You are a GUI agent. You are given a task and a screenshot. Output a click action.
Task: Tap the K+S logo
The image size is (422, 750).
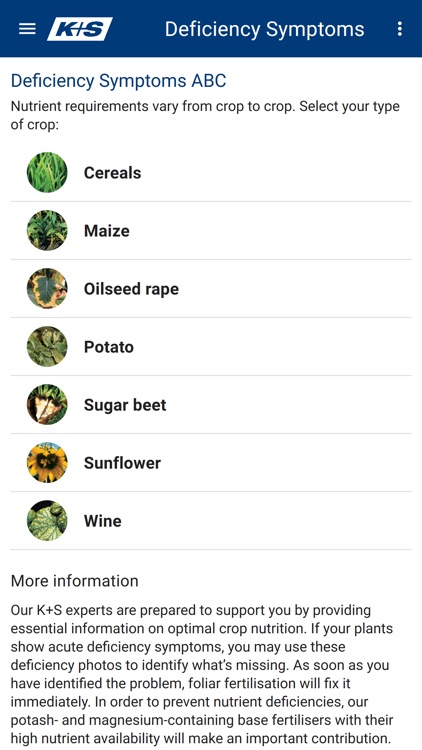(x=80, y=29)
